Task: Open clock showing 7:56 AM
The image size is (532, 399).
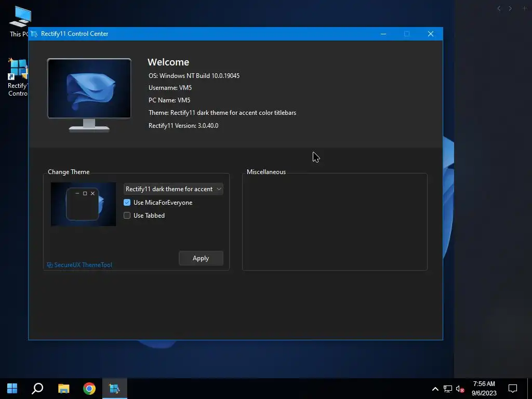Action: coord(484,389)
